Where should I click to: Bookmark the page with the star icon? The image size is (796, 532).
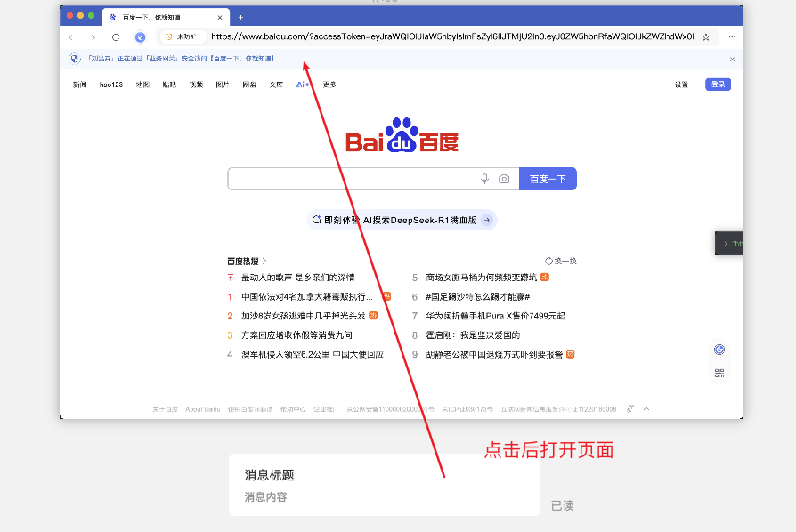(x=706, y=37)
